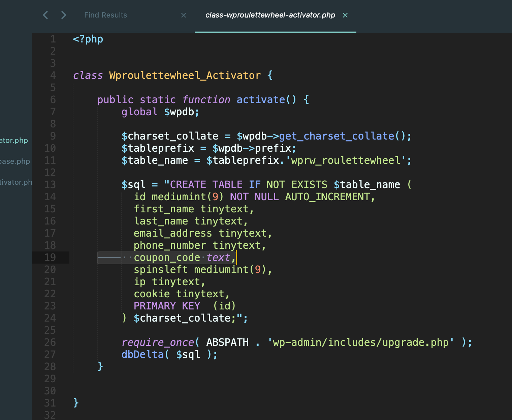
Task: Click the phone_number column name
Action: (x=170, y=245)
